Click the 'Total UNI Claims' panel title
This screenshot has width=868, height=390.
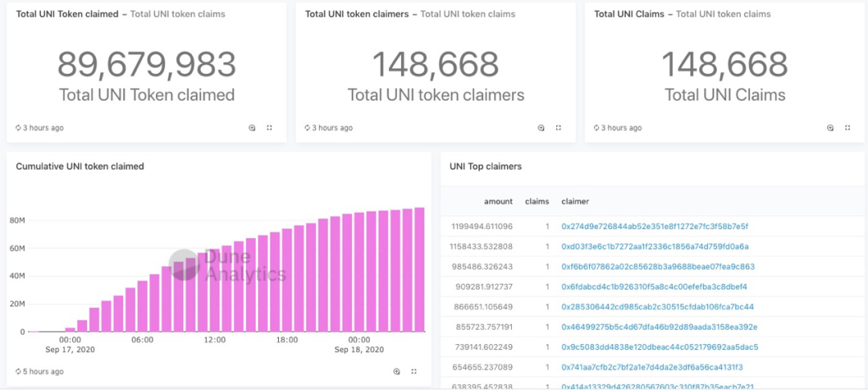pyautogui.click(x=631, y=14)
